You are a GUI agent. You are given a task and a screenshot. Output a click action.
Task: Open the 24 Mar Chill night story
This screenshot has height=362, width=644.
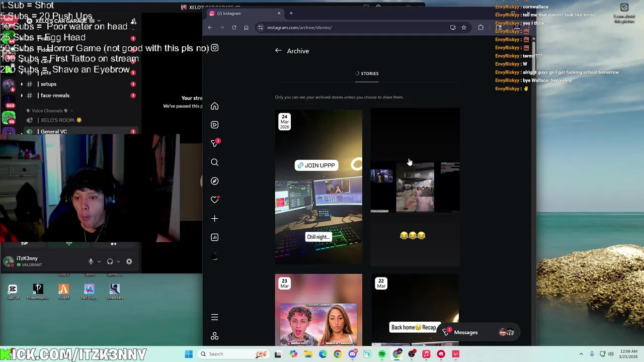(318, 187)
